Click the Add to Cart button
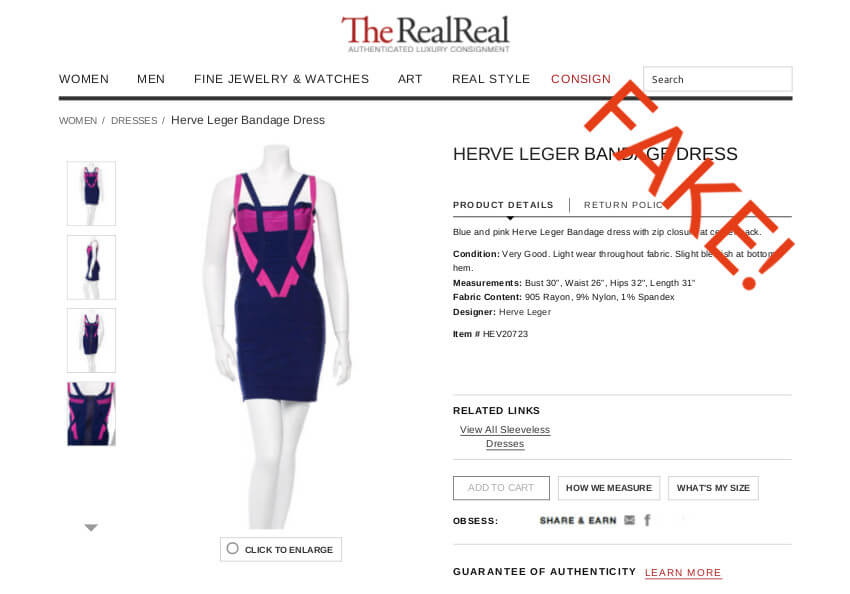The width and height of the screenshot is (850, 594). click(501, 488)
